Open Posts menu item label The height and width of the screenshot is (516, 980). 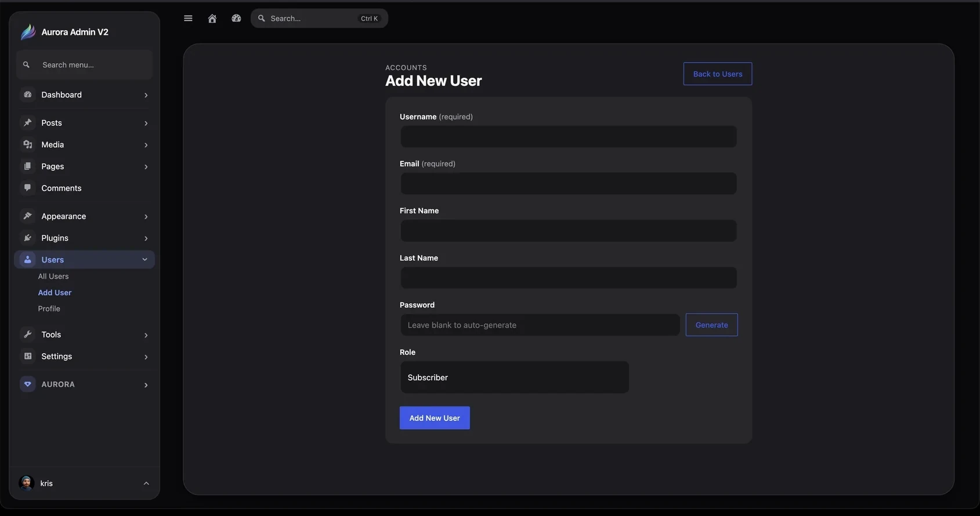pos(52,123)
